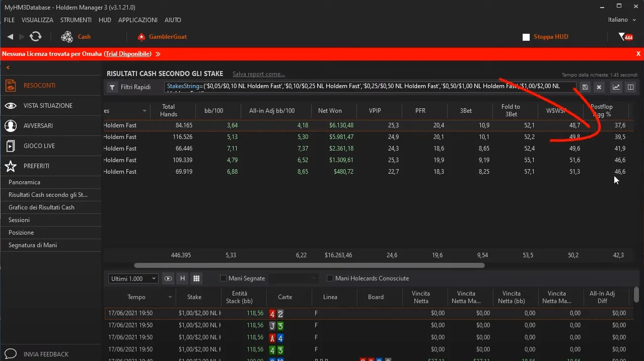Collapse the left sidebar with orange chevron
This screenshot has width=644, height=361.
click(x=8, y=67)
